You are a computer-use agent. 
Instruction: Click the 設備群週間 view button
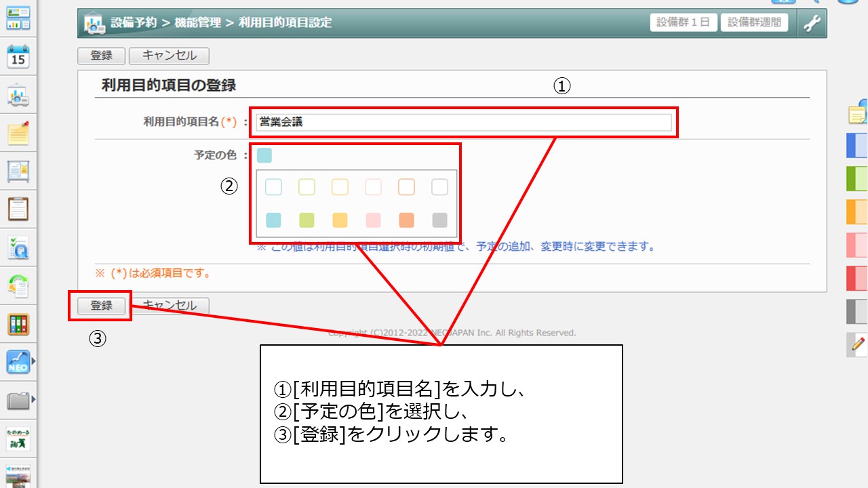pyautogui.click(x=755, y=22)
